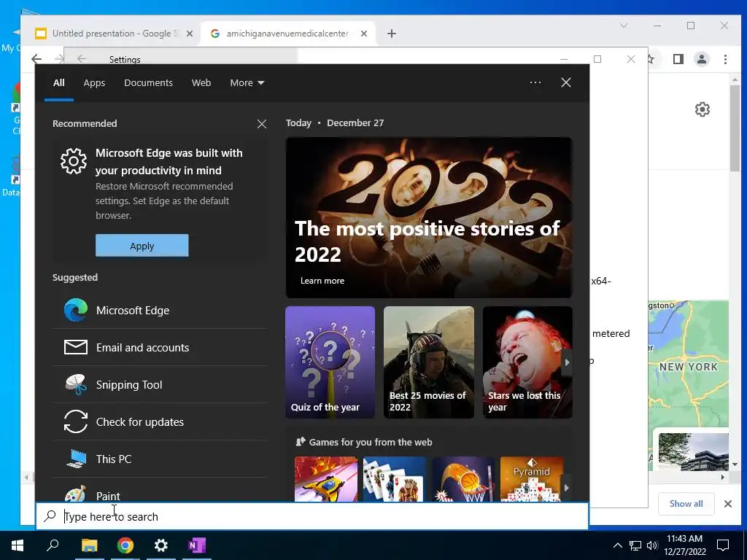Screen dimensions: 747x560
Task: Dismiss the Recommended card
Action: pyautogui.click(x=262, y=124)
